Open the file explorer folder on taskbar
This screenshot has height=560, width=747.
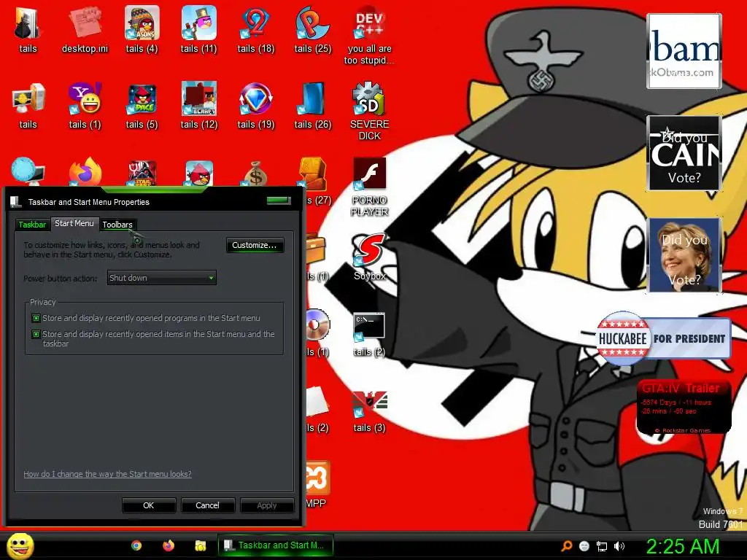coord(200,545)
